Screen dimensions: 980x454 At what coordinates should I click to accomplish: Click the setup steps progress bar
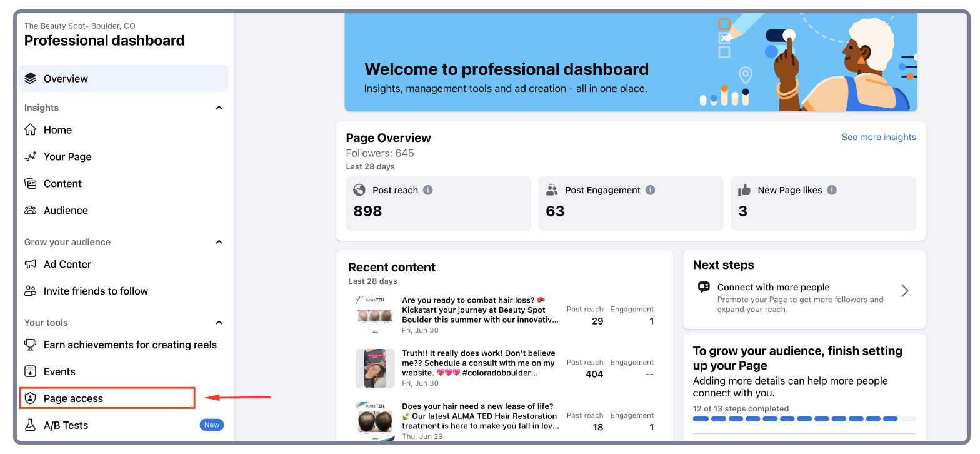pos(804,419)
